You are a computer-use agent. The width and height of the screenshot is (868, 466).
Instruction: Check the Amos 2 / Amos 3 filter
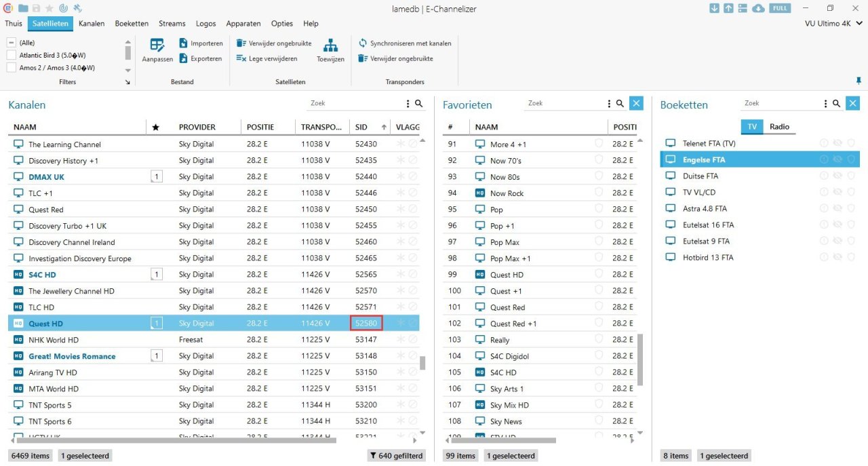pyautogui.click(x=12, y=68)
